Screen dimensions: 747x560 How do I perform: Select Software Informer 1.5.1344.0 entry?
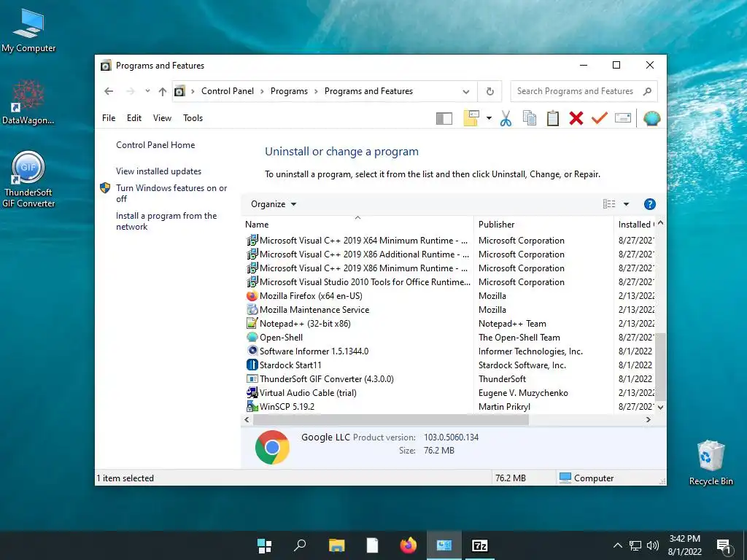click(449, 351)
